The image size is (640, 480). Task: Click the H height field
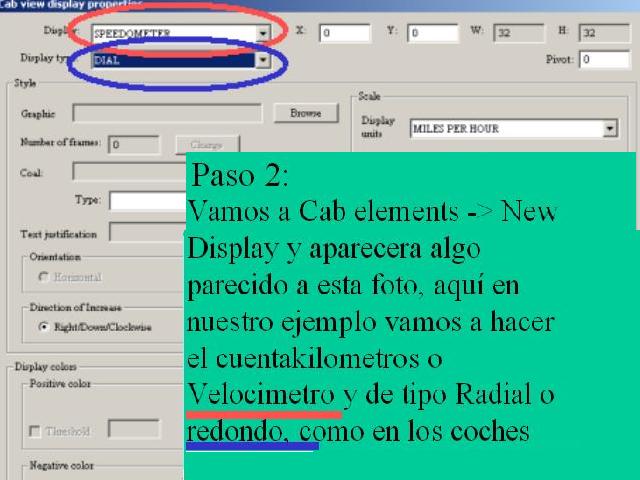(603, 33)
